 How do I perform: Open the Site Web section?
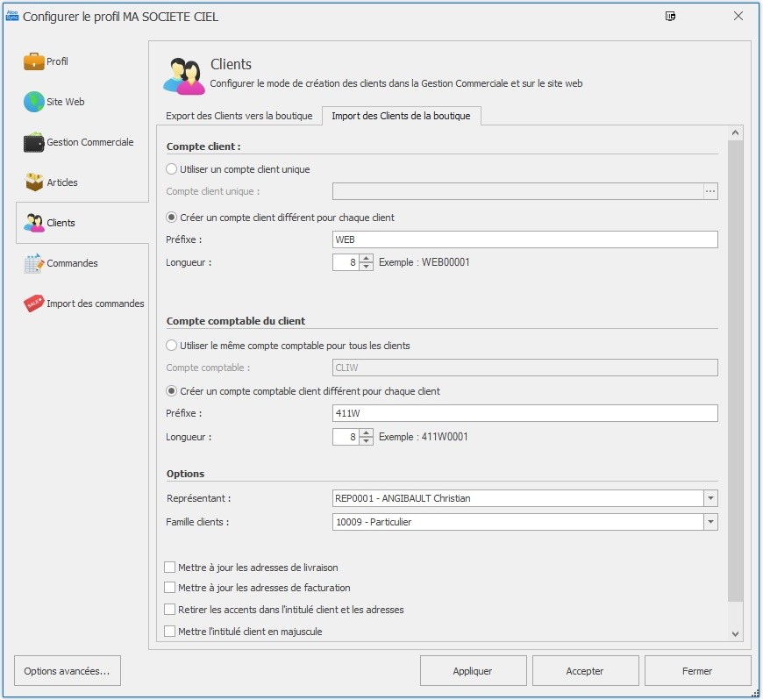(x=65, y=102)
